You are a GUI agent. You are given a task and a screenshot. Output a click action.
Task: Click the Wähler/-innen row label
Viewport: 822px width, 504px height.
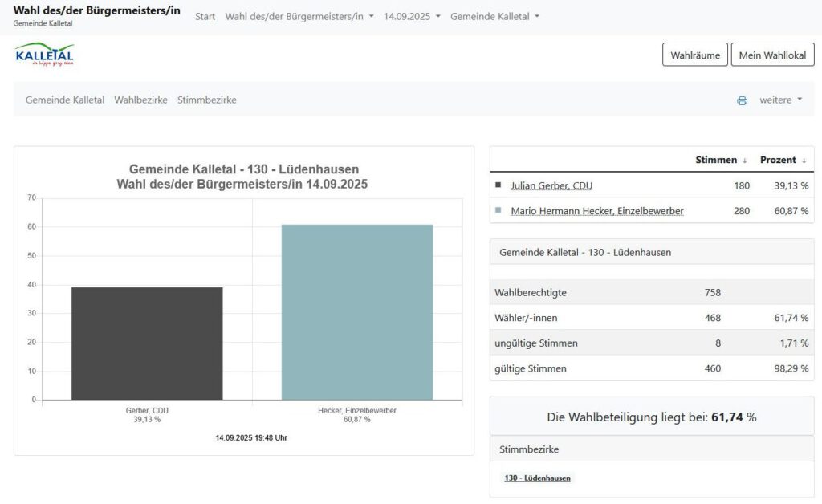pos(526,318)
